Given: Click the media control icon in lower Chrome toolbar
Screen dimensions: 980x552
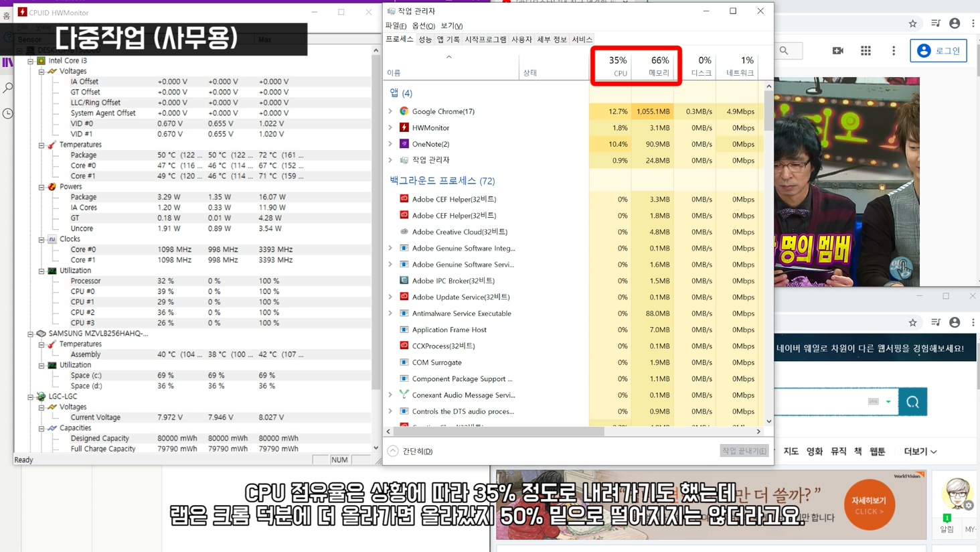Looking at the screenshot, I should pos(936,323).
